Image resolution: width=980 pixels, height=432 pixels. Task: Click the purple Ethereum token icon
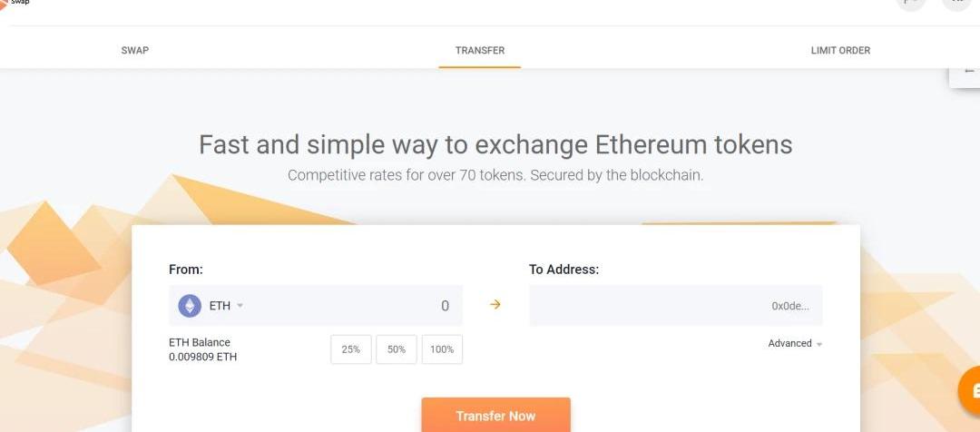click(190, 306)
